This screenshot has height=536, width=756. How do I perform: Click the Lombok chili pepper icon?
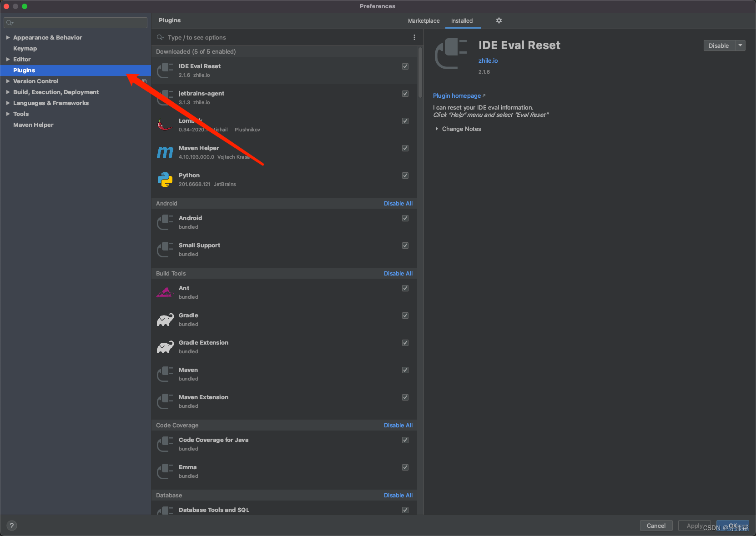[x=165, y=125]
